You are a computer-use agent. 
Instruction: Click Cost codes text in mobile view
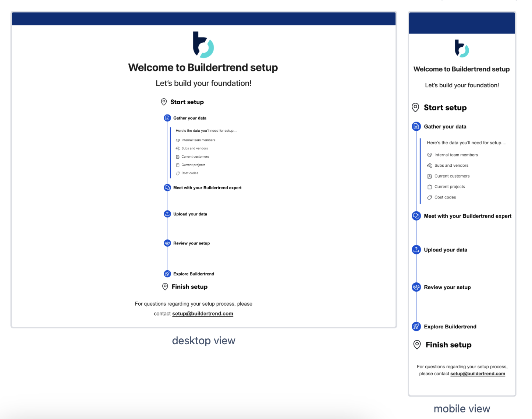[x=445, y=198]
